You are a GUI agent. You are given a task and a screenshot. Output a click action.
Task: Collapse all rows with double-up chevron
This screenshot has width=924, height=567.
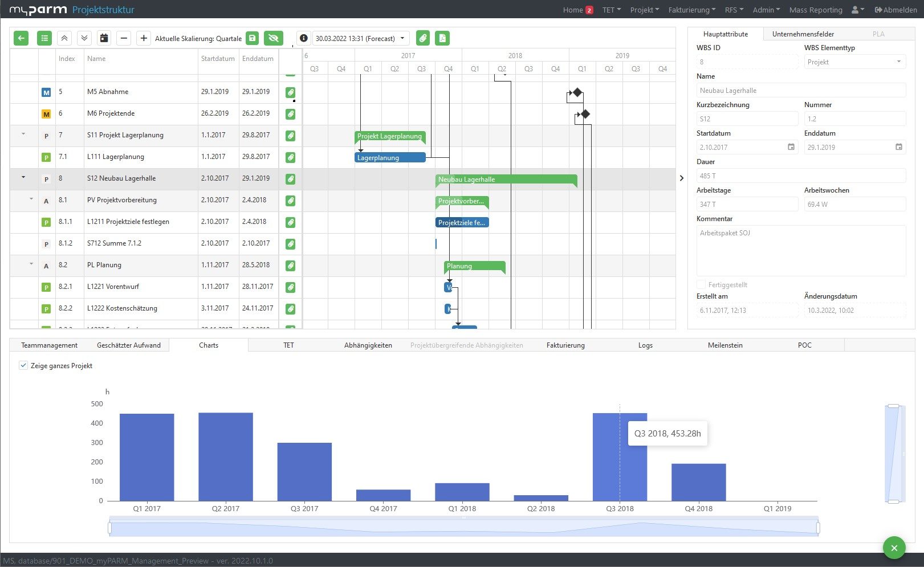pos(64,38)
